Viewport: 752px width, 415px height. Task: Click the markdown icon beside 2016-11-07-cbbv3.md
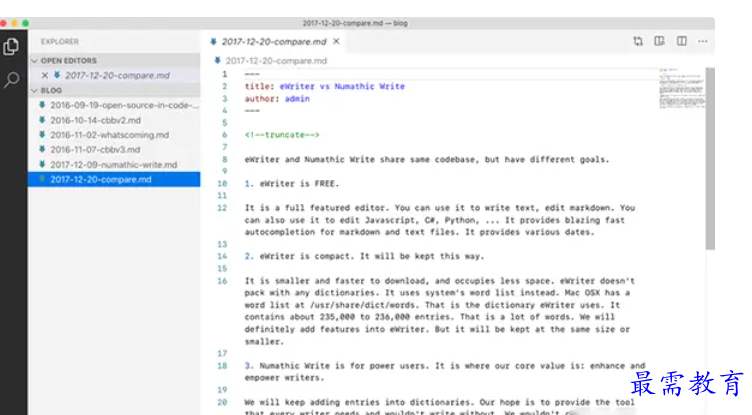42,150
